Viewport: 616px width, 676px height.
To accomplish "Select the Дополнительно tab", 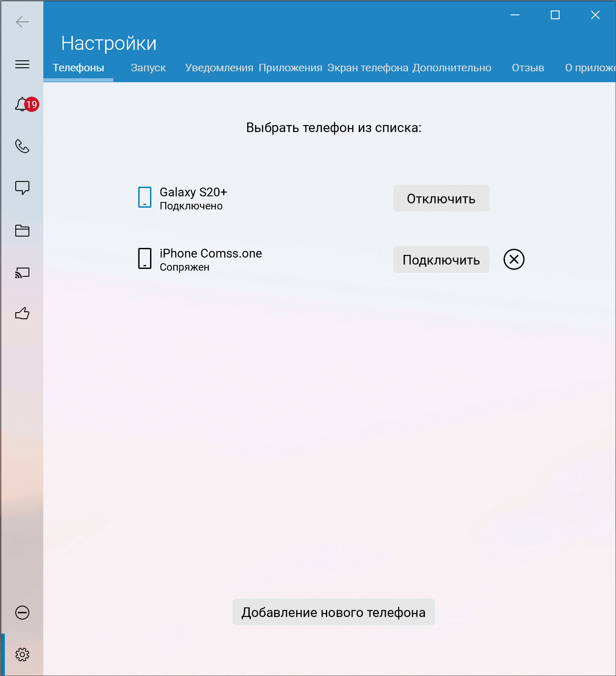I will tap(452, 68).
